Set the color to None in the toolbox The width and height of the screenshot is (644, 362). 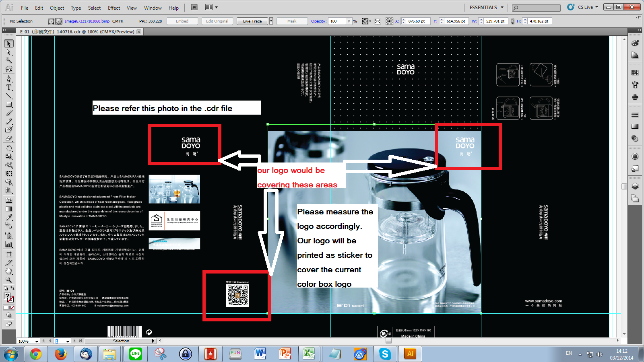click(12, 308)
